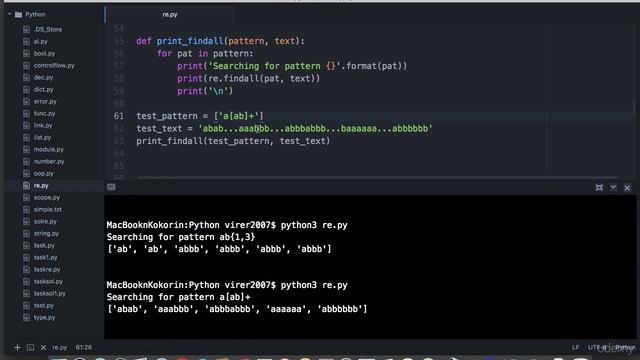
Task: Place cursor in the test_pattern assignment line
Action: coord(200,116)
